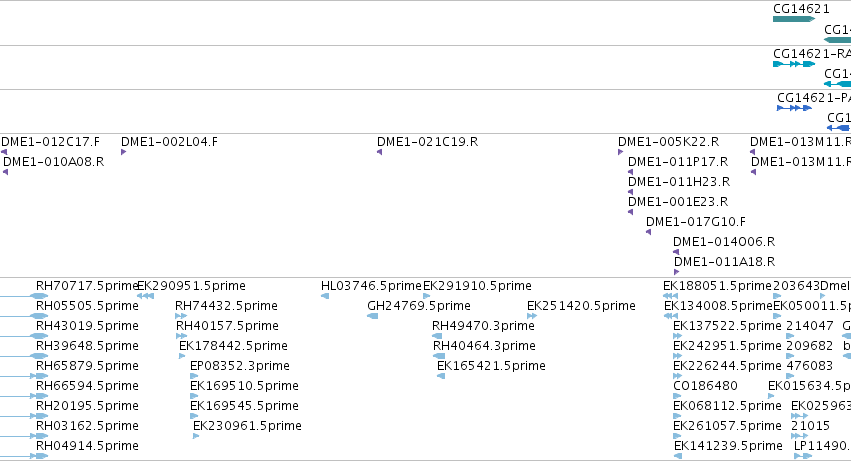
Task: Select the RH40464.3prime EST glyph
Action: pyautogui.click(x=439, y=356)
